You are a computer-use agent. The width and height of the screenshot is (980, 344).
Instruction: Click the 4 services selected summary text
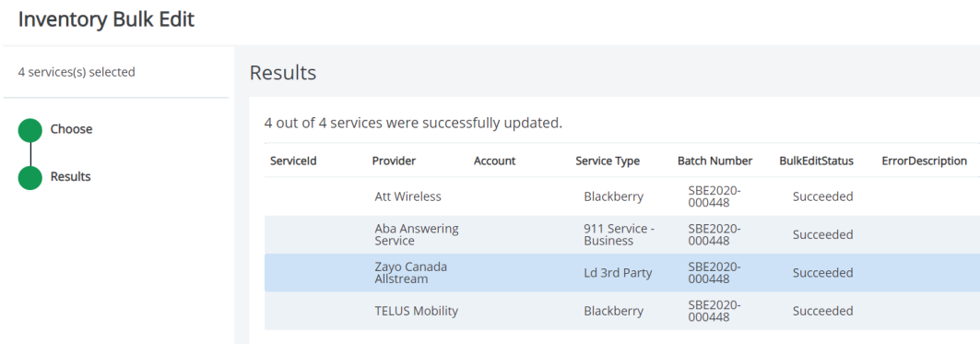point(77,72)
